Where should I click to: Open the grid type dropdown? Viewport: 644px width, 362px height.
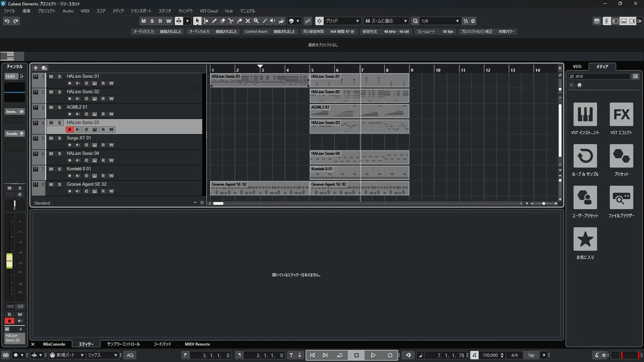357,21
